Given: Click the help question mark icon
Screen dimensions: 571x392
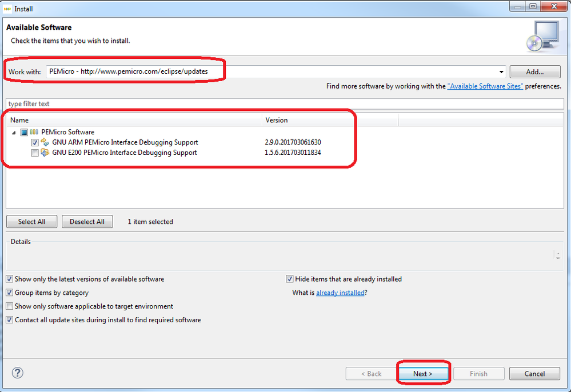Looking at the screenshot, I should click(x=18, y=373).
